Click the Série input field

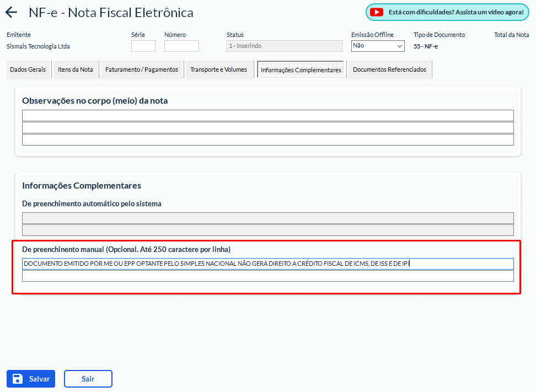click(x=143, y=46)
